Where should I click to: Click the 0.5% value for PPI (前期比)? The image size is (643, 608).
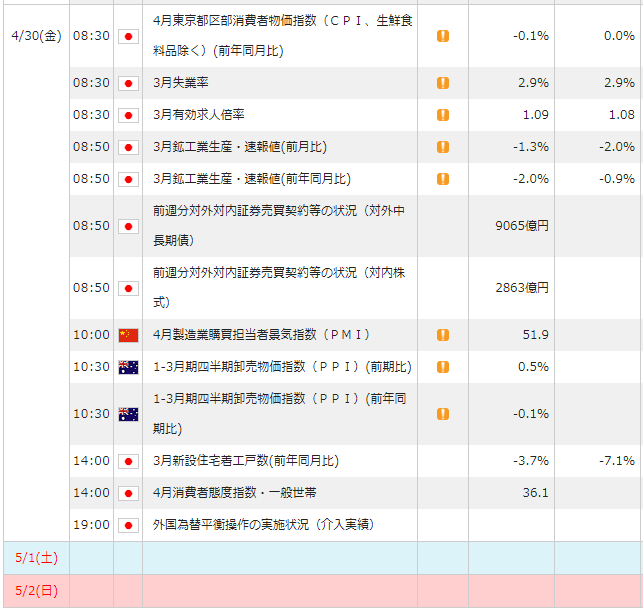533,367
